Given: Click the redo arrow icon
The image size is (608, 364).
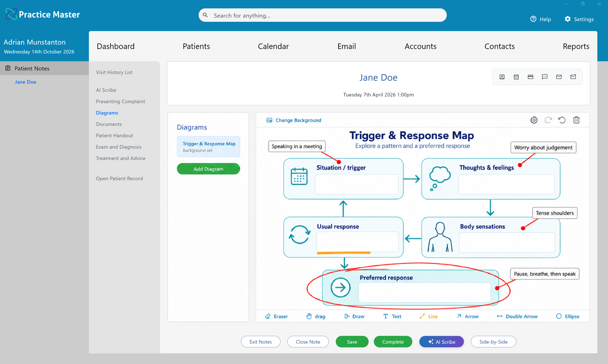Looking at the screenshot, I should click(x=548, y=120).
